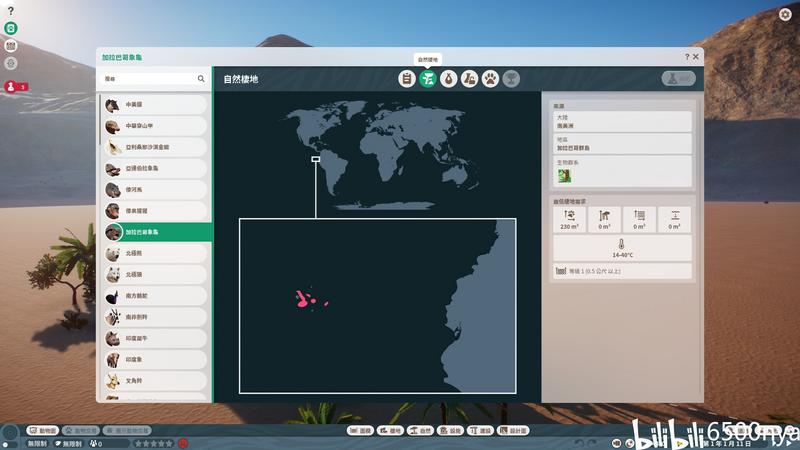Select 叉角羚 in the animal list
This screenshot has height=450, width=800.
pyautogui.click(x=155, y=381)
